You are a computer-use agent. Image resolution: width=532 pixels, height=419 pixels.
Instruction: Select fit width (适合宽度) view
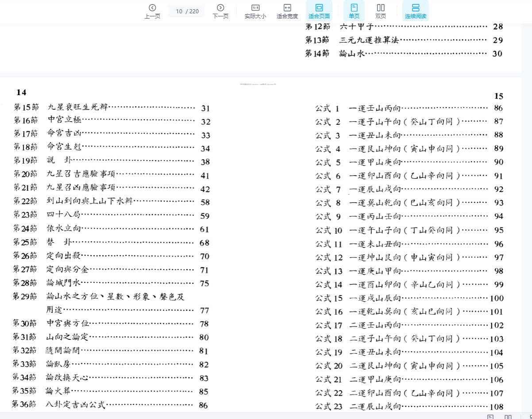click(287, 11)
